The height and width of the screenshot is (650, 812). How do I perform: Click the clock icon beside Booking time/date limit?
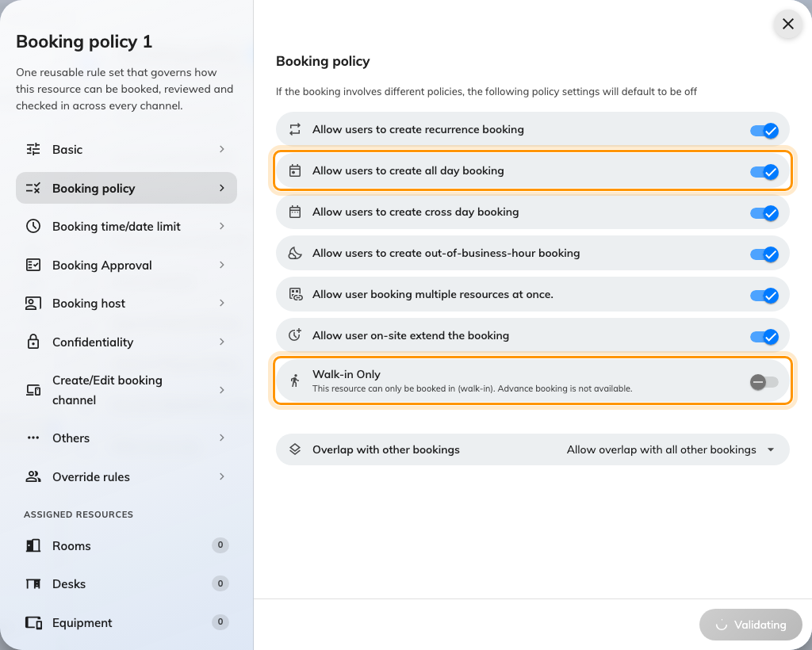[x=33, y=226]
